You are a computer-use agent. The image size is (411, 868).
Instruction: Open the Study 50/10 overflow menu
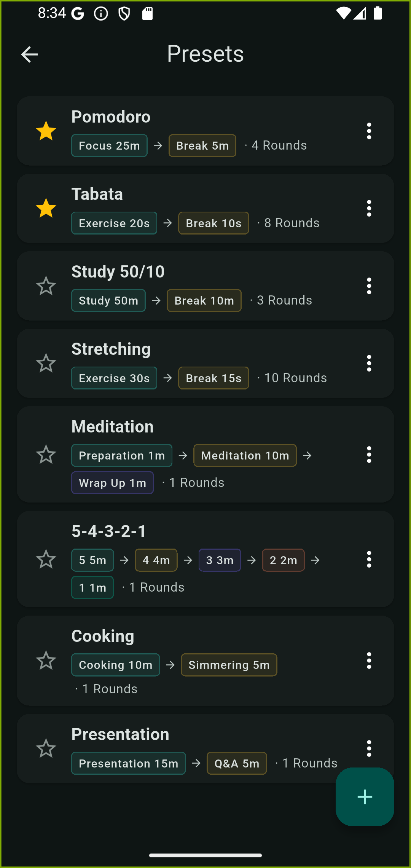pos(369,286)
